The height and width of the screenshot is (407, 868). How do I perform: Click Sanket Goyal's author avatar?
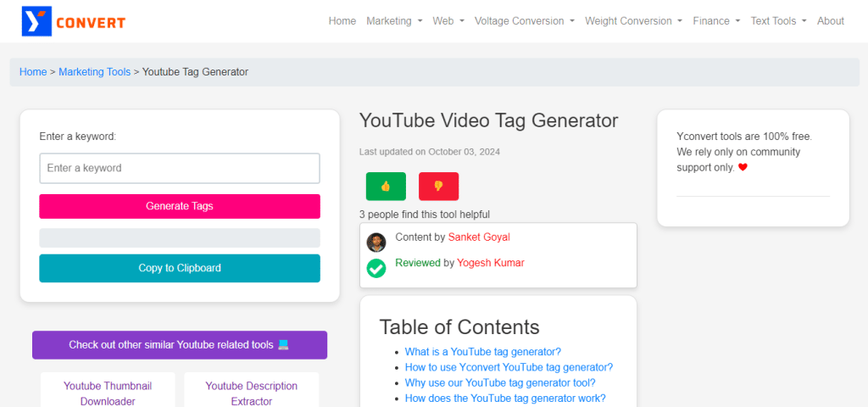click(376, 243)
